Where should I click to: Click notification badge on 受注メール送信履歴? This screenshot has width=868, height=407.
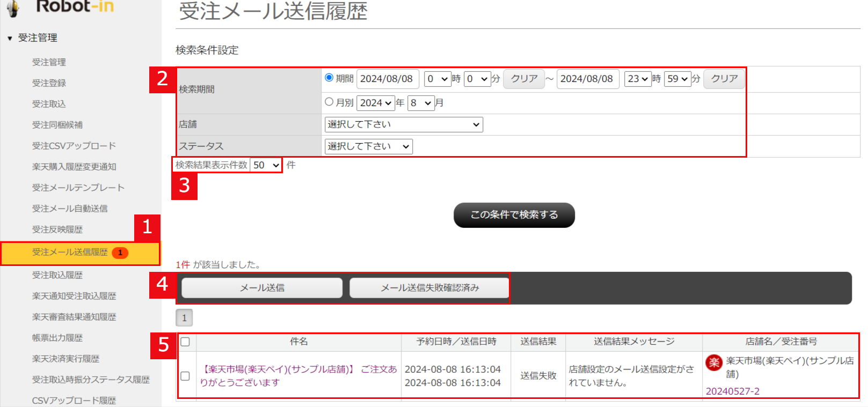pos(120,253)
